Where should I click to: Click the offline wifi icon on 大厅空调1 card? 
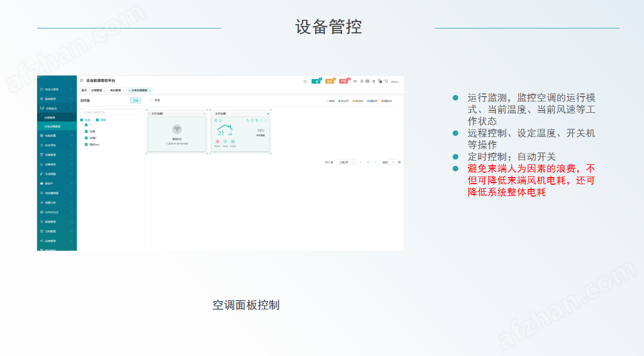[x=177, y=129]
